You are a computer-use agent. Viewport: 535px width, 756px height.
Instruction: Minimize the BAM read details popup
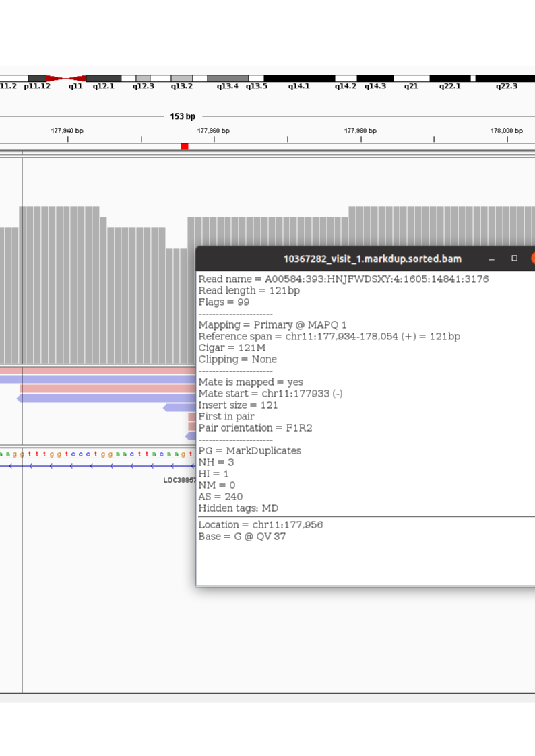(x=491, y=259)
